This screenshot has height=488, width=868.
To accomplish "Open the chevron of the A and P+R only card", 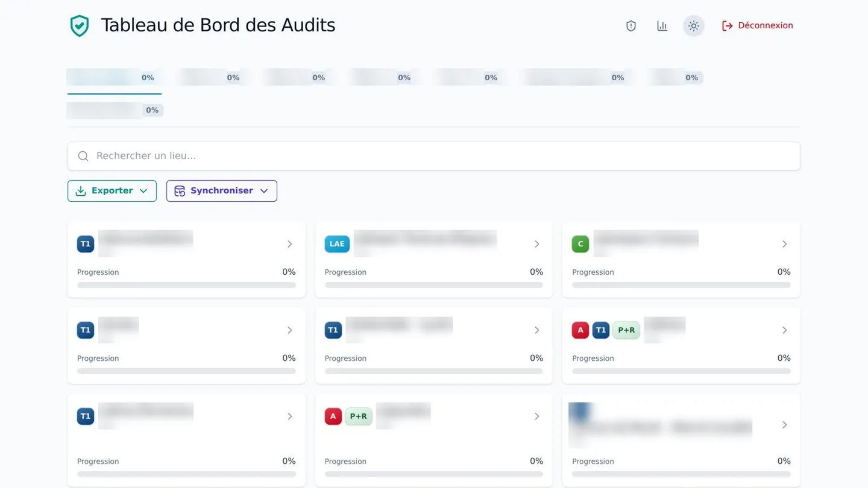I will pyautogui.click(x=537, y=416).
